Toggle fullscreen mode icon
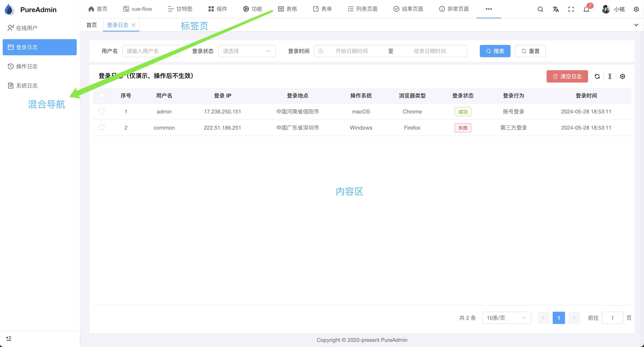Viewport: 644px width, 347px height. [x=571, y=9]
